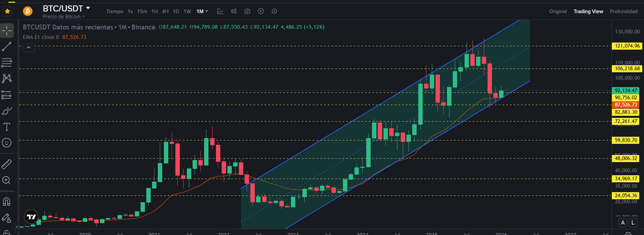
Task: Select the horizontal lines Fibonacci tool
Action: tap(7, 62)
